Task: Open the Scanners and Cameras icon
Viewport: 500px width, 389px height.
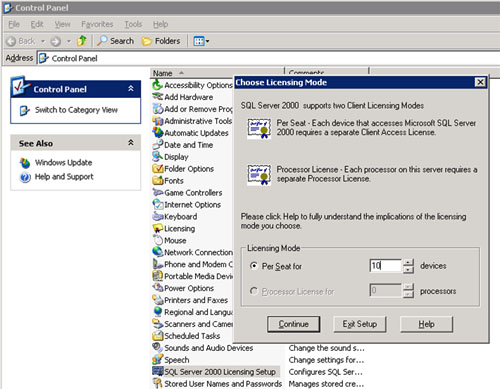Action: point(157,324)
